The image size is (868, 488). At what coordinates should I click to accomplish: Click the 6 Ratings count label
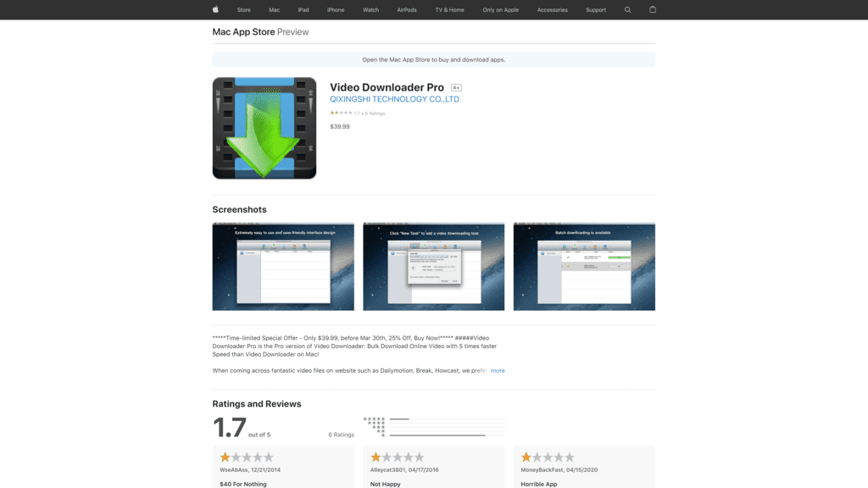point(341,435)
